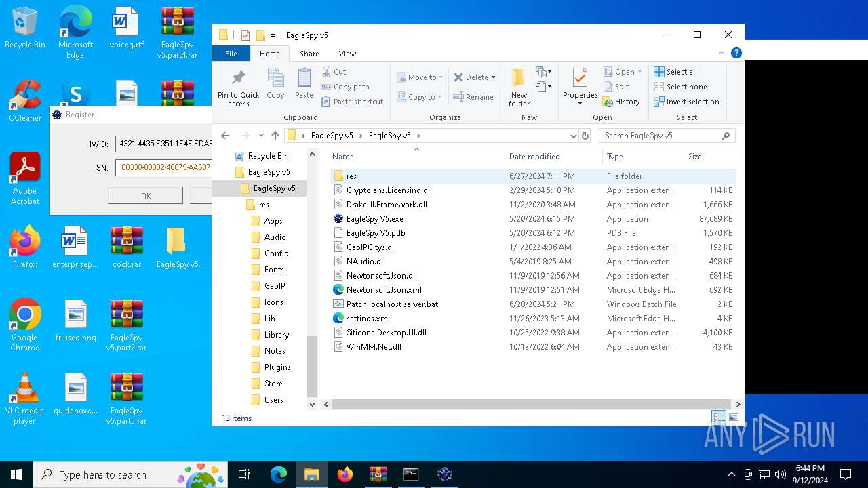
Task: Toggle Quick Access Toolbar properties checkmark icon
Action: pyautogui.click(x=245, y=35)
